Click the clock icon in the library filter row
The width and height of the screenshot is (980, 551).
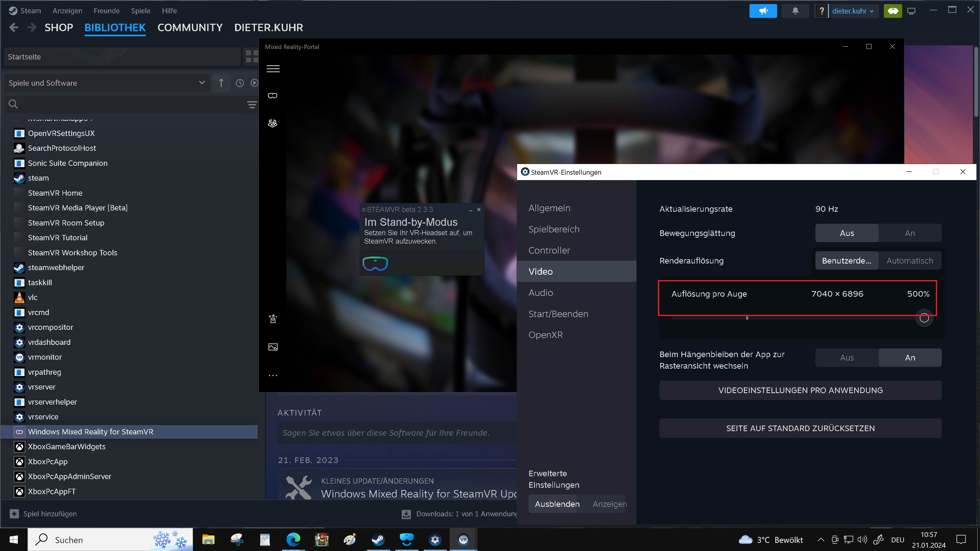coord(240,83)
